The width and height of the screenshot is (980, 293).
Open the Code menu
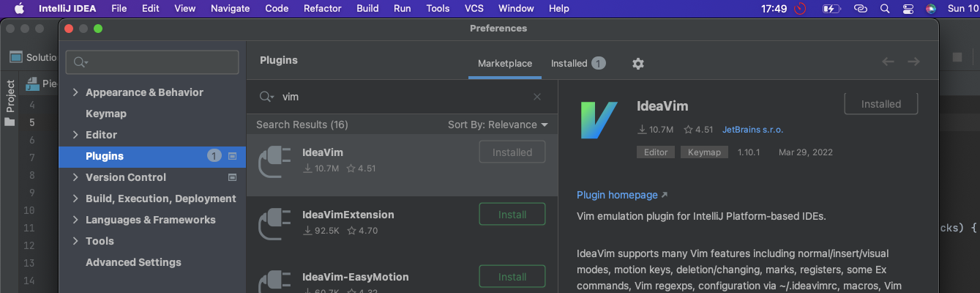pyautogui.click(x=277, y=9)
